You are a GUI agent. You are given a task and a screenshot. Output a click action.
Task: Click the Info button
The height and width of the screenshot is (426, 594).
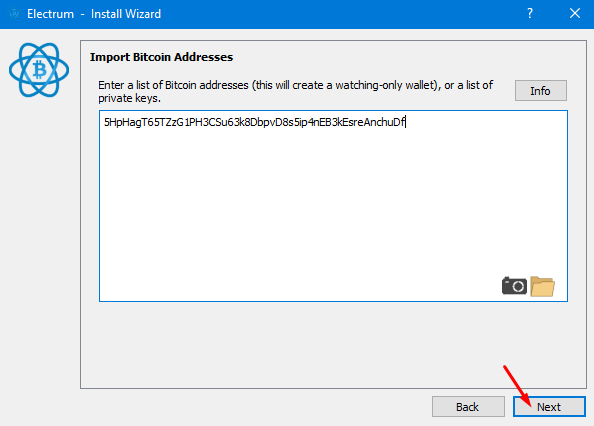[x=541, y=91]
